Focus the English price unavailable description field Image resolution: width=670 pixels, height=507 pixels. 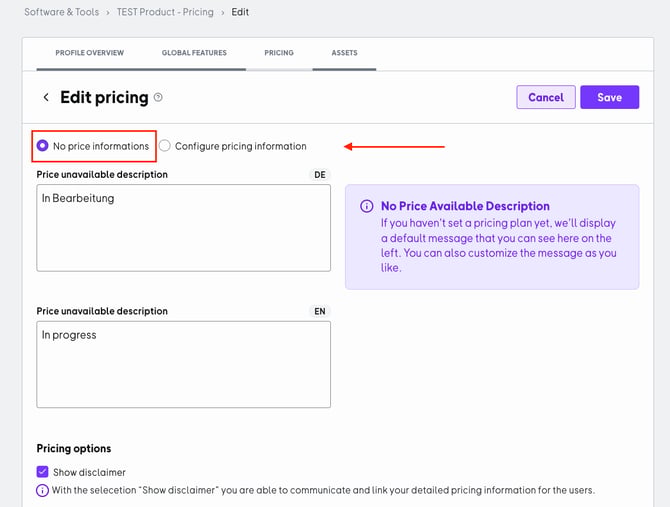coord(184,365)
